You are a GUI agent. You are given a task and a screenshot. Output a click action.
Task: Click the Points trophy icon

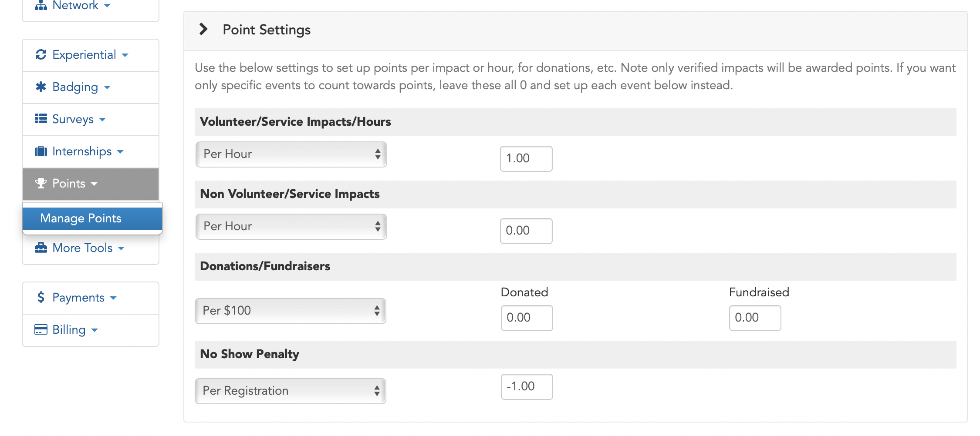pyautogui.click(x=41, y=183)
